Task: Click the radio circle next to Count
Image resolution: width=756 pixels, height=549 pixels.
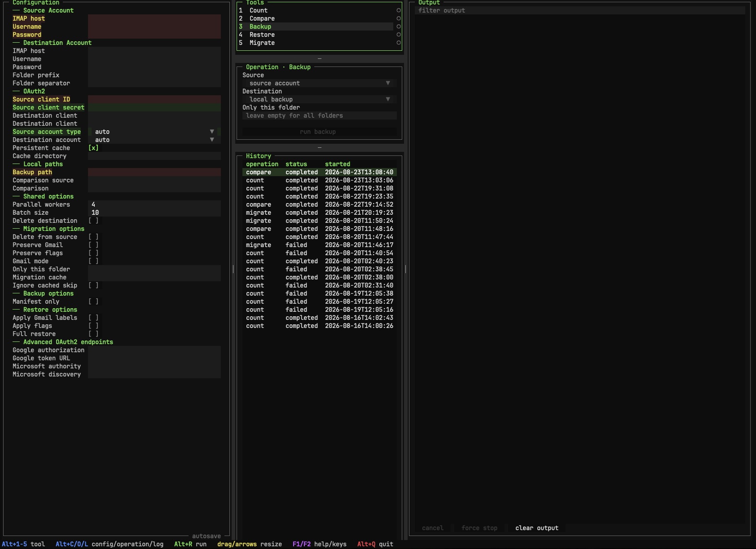Action: (398, 10)
